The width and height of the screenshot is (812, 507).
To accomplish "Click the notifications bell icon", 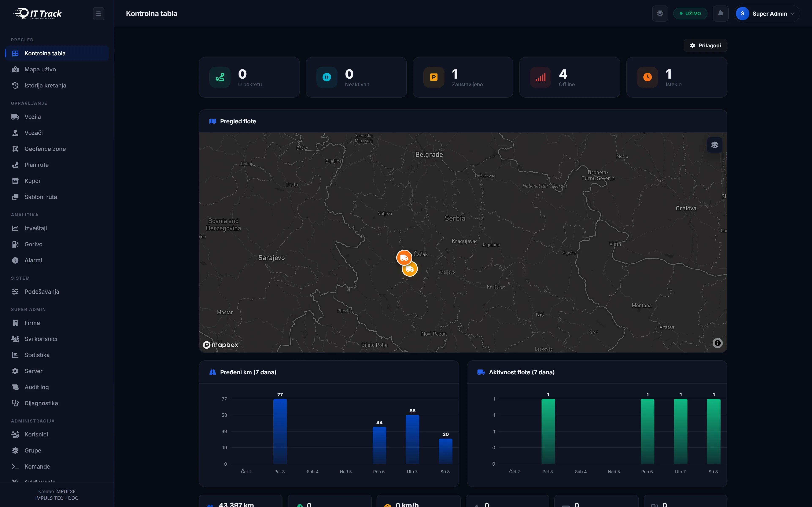I will (x=720, y=13).
